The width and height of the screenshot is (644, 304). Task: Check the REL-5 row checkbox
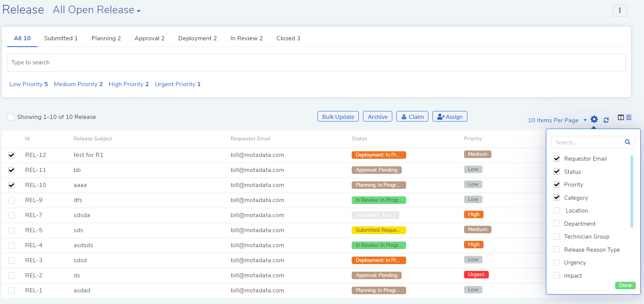coord(12,230)
